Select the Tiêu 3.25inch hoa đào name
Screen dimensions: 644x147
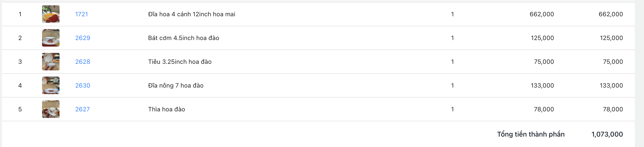coord(180,62)
